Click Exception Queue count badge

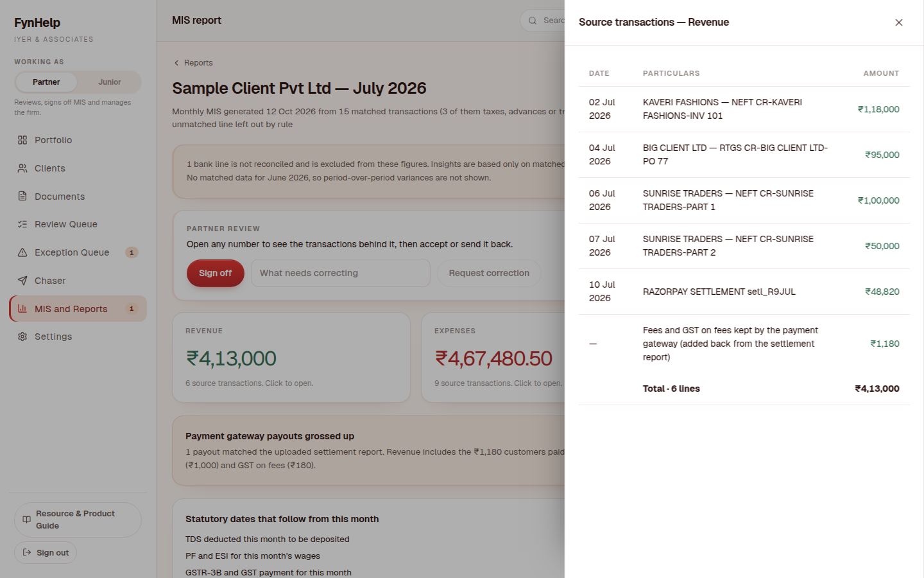pyautogui.click(x=132, y=252)
